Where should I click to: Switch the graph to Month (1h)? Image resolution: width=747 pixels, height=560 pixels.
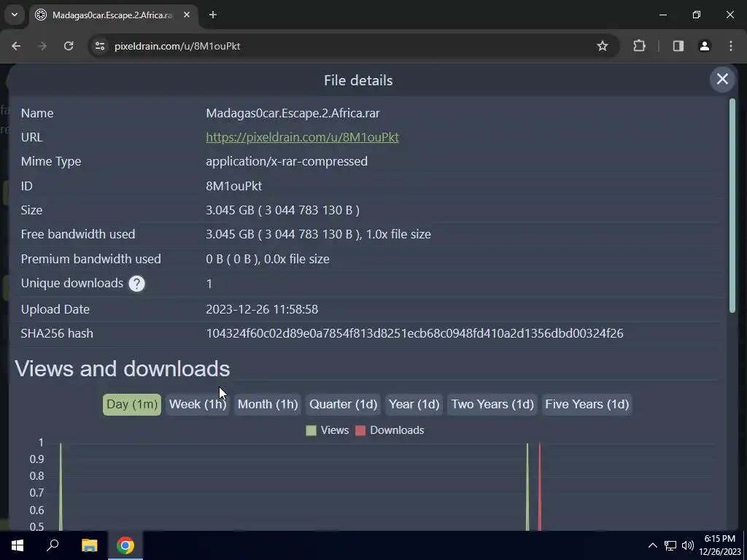tap(268, 404)
